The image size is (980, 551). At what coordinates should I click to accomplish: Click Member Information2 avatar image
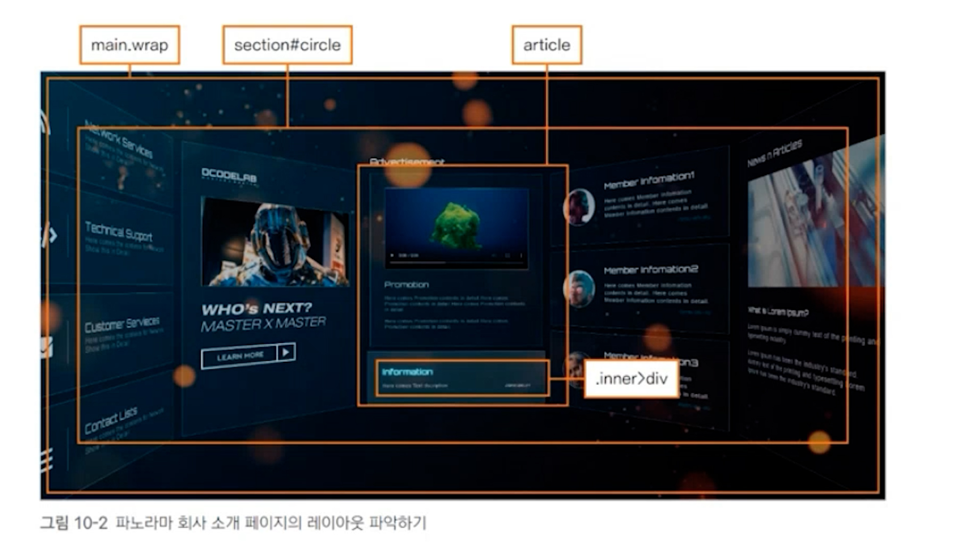[579, 288]
